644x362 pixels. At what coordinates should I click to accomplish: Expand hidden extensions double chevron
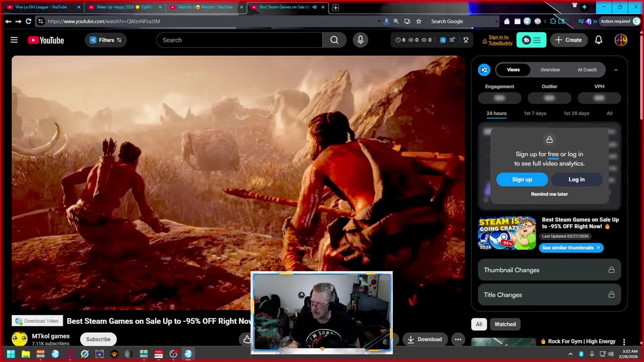pyautogui.click(x=595, y=21)
